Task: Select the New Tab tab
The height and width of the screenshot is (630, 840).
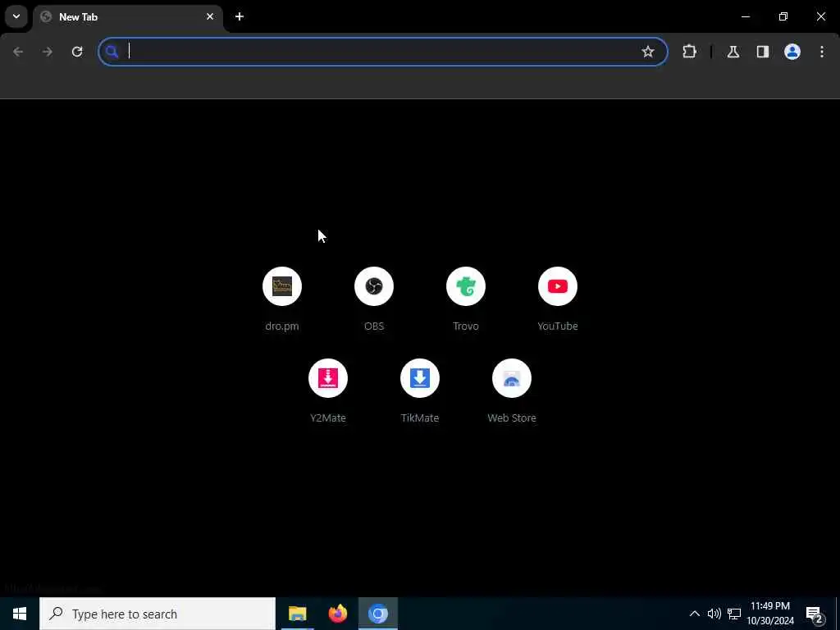Action: coord(128,17)
